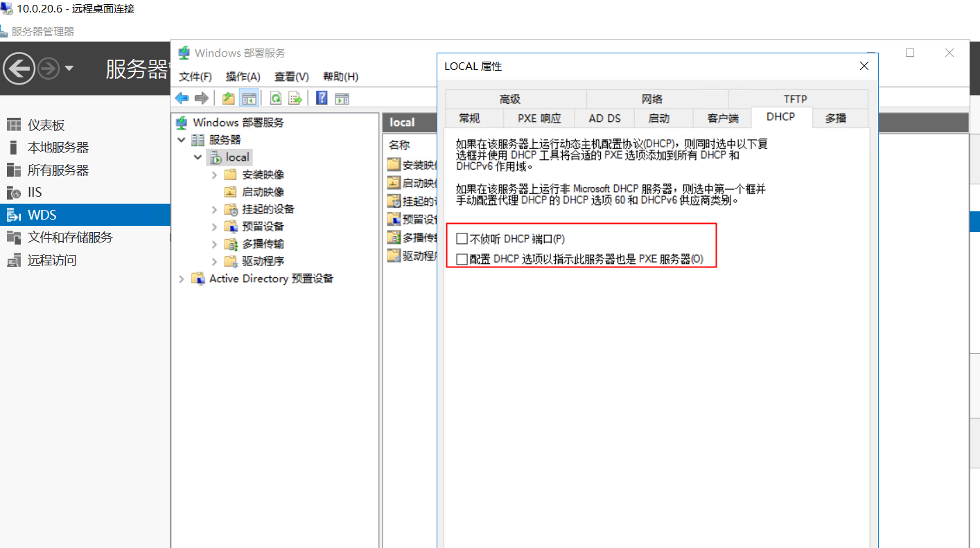Click the Up one level folder toolbar icon
The width and height of the screenshot is (980, 548).
tap(228, 98)
